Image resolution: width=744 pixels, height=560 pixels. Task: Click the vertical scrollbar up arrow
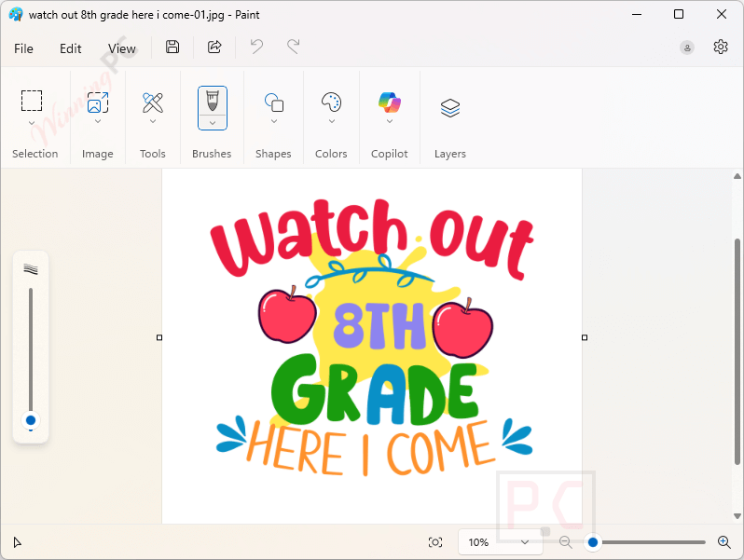[737, 176]
